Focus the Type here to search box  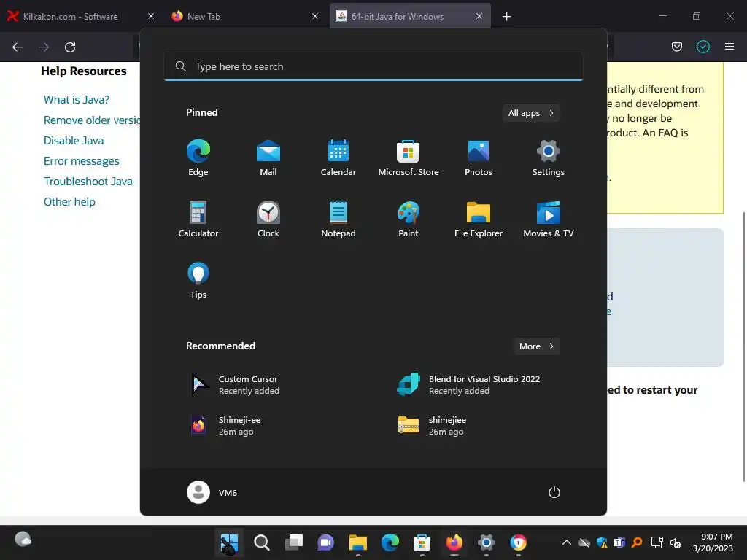(373, 66)
